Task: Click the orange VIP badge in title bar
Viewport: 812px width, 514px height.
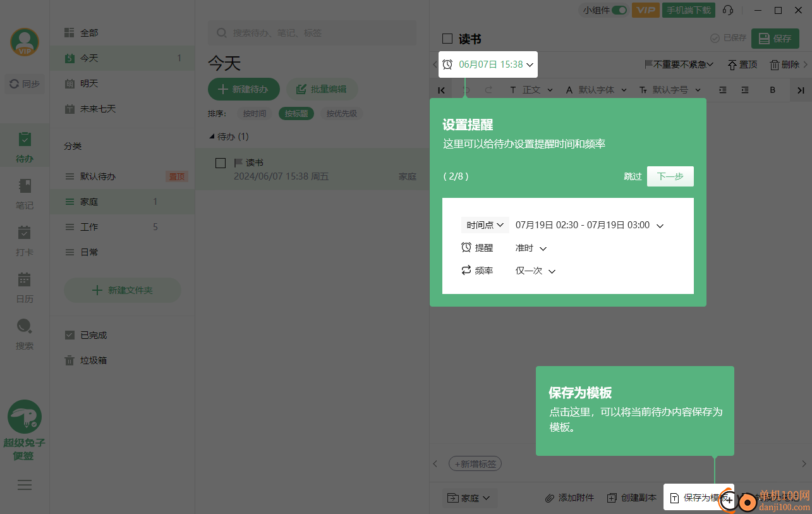Action: pos(645,10)
